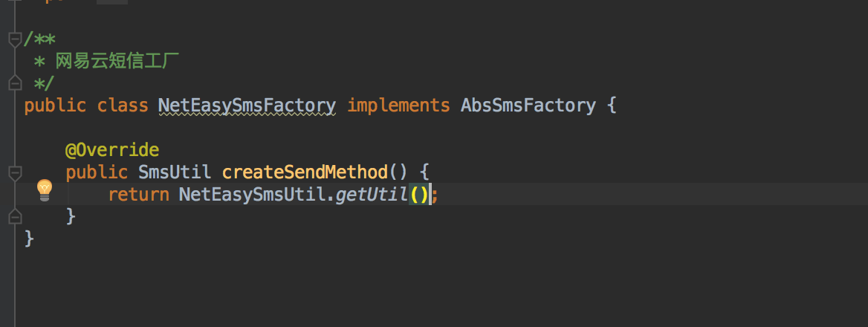Click the opening brace after AbsSmsFactory
Image resolution: width=868 pixels, height=327 pixels.
(611, 106)
